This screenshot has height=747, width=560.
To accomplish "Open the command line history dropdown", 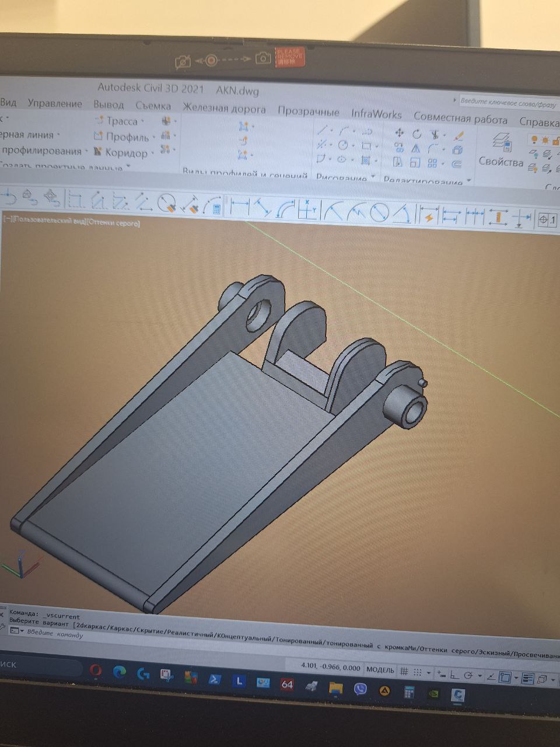I will 22,631.
